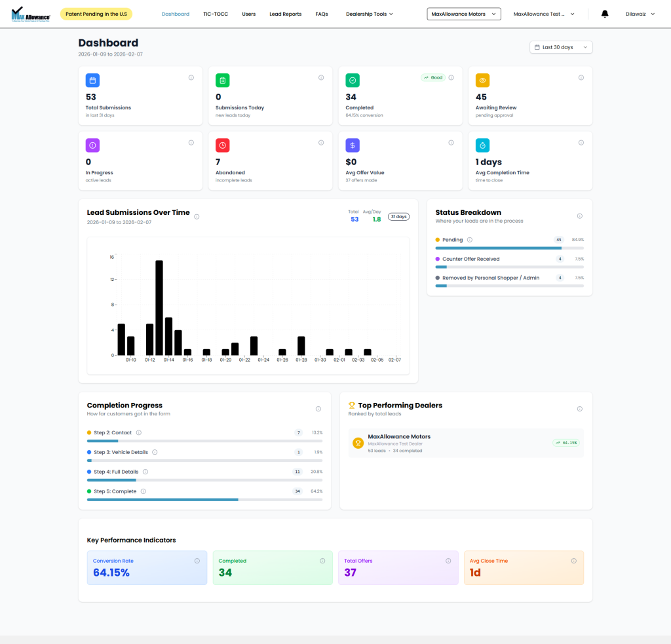Click the red Abandoned clock icon
Image resolution: width=671 pixels, height=644 pixels.
click(222, 145)
